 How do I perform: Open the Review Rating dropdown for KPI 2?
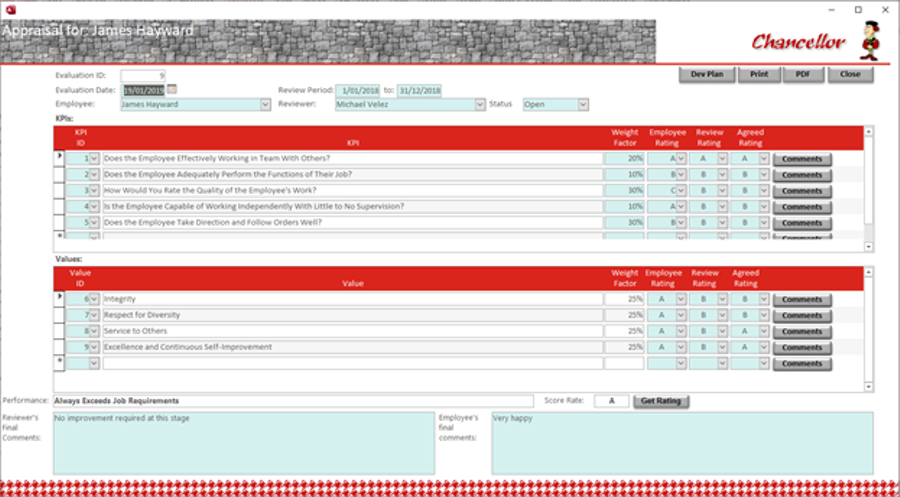[723, 174]
